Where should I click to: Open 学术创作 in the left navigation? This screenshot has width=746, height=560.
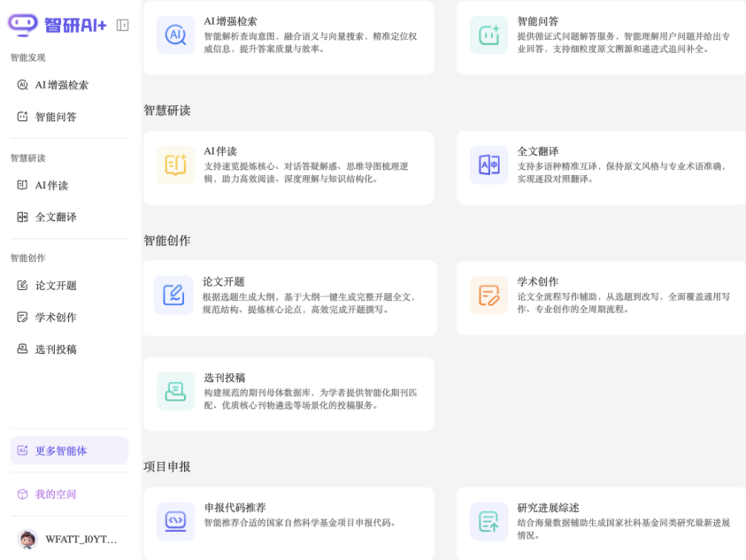pyautogui.click(x=55, y=318)
